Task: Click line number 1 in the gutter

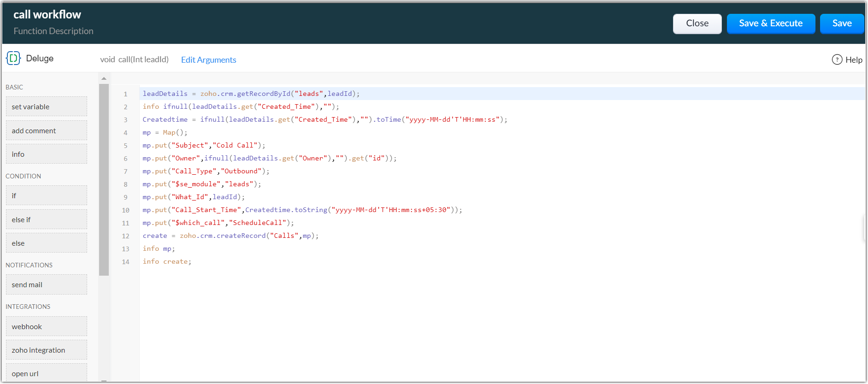Action: pos(125,94)
